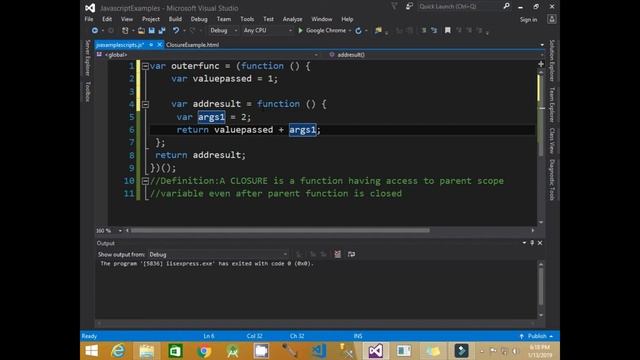Open the Server Explorer side tab
The height and width of the screenshot is (360, 640).
tap(88, 58)
